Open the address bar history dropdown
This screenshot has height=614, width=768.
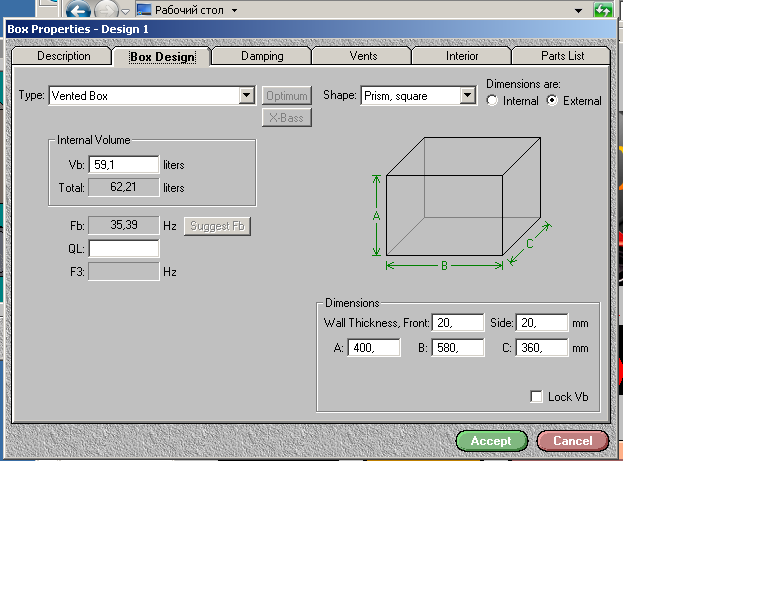pyautogui.click(x=578, y=10)
